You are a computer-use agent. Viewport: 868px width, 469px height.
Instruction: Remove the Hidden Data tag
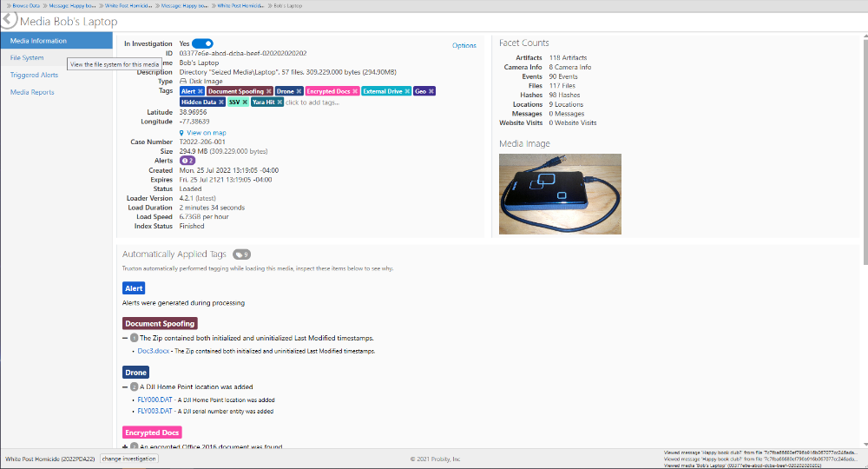tap(220, 102)
